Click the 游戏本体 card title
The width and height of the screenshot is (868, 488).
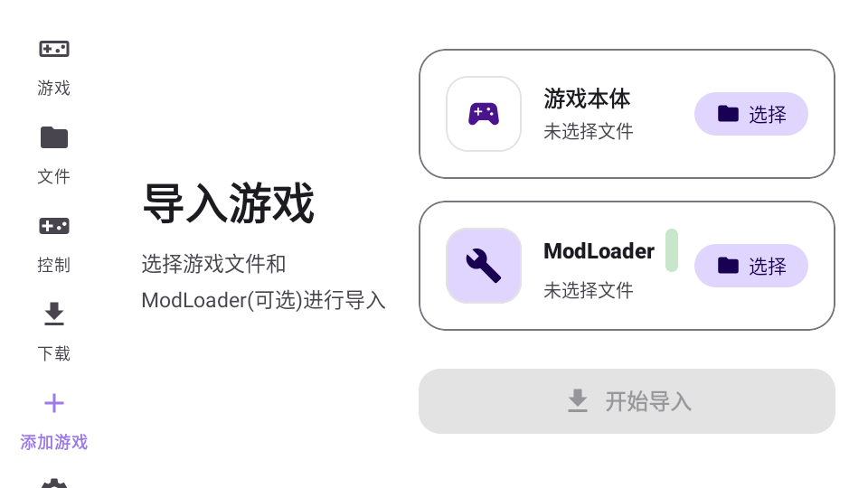coord(587,99)
